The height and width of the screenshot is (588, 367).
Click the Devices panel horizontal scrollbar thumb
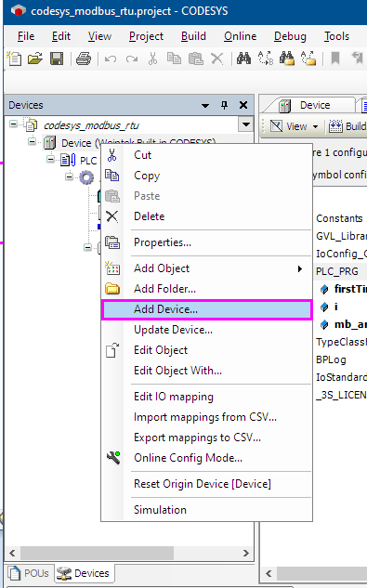coord(98,553)
